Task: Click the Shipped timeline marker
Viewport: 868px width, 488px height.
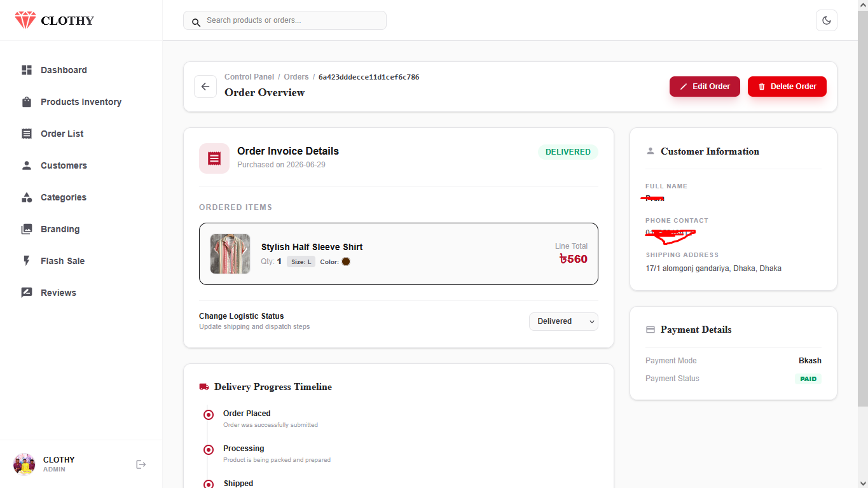Action: click(x=209, y=484)
